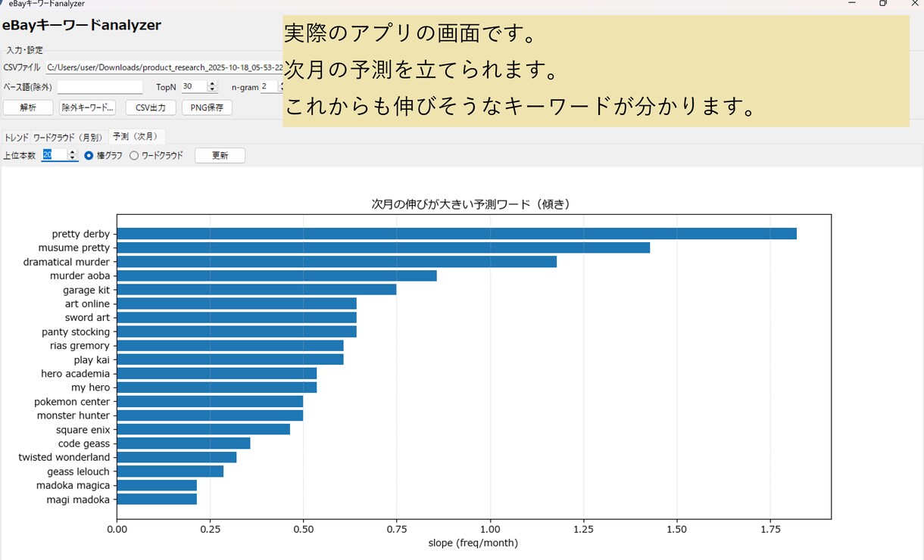The height and width of the screenshot is (560, 924).
Task: Save the chart using PNG保存 button
Action: click(x=207, y=107)
